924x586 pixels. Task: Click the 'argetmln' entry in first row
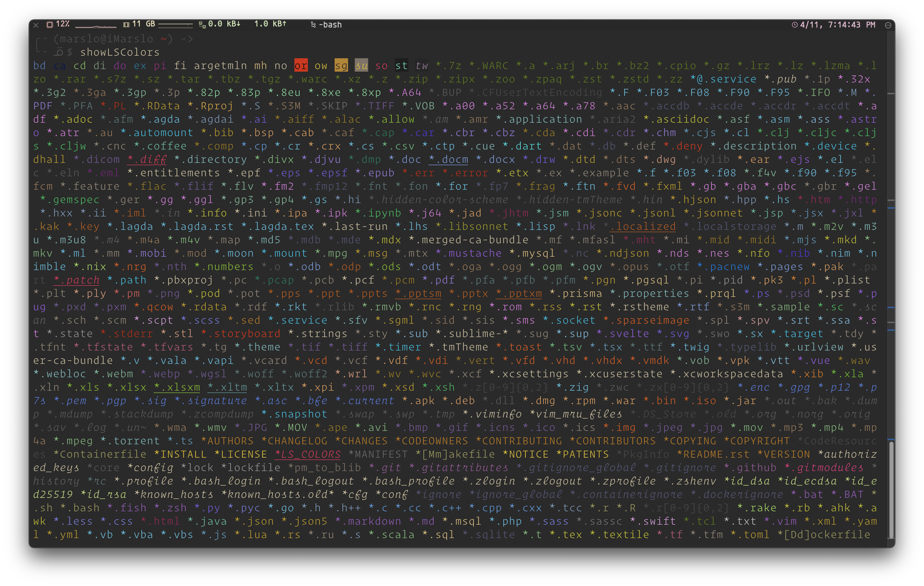pyautogui.click(x=220, y=65)
